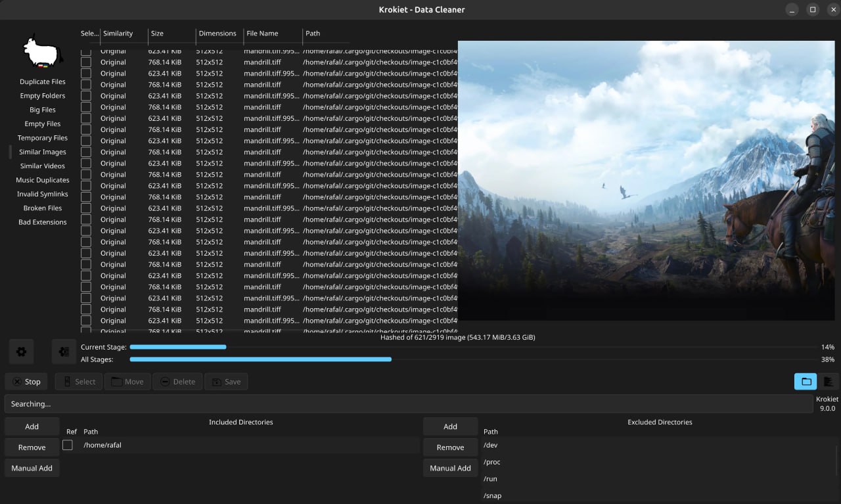
Task: Open the tool-specific settings icon beside the gear
Action: pyautogui.click(x=64, y=352)
